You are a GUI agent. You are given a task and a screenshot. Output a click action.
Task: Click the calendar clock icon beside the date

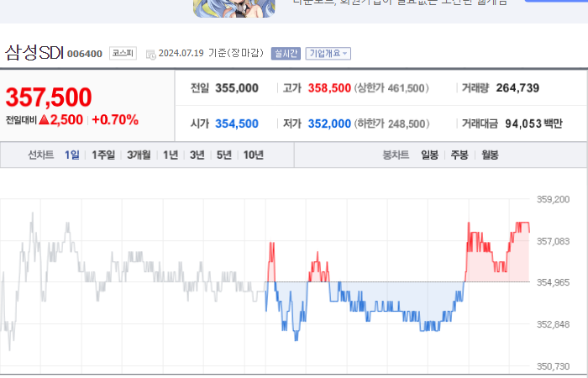click(150, 55)
